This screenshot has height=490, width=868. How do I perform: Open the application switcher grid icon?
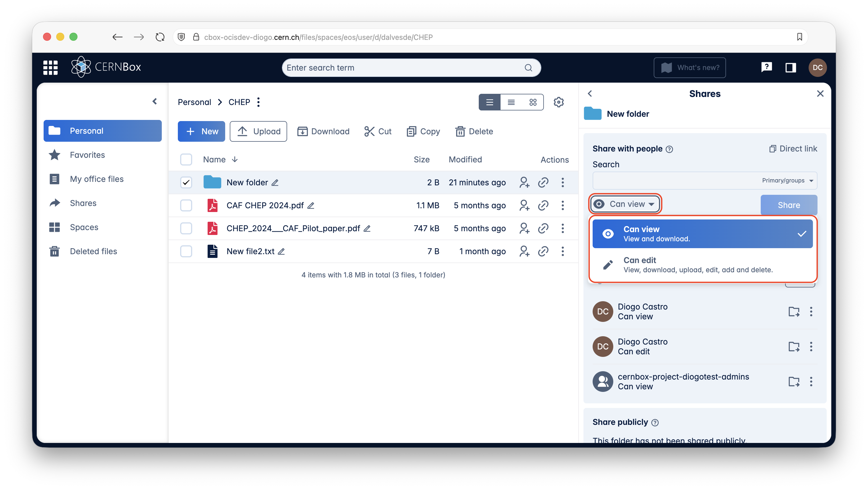click(x=50, y=67)
